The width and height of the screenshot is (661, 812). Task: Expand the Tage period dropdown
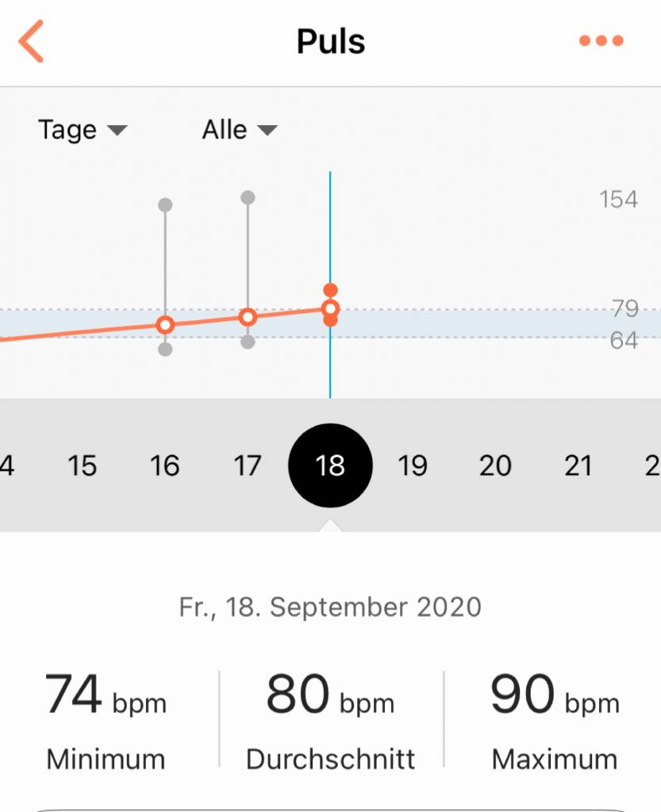(x=83, y=129)
